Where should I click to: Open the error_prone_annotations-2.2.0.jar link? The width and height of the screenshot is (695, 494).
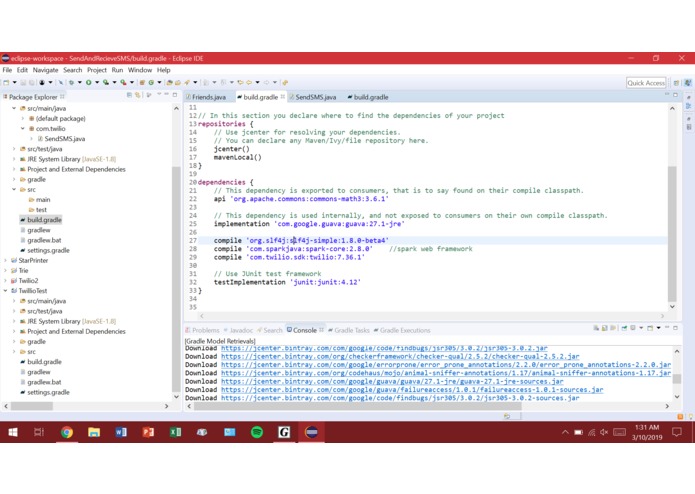(x=445, y=365)
